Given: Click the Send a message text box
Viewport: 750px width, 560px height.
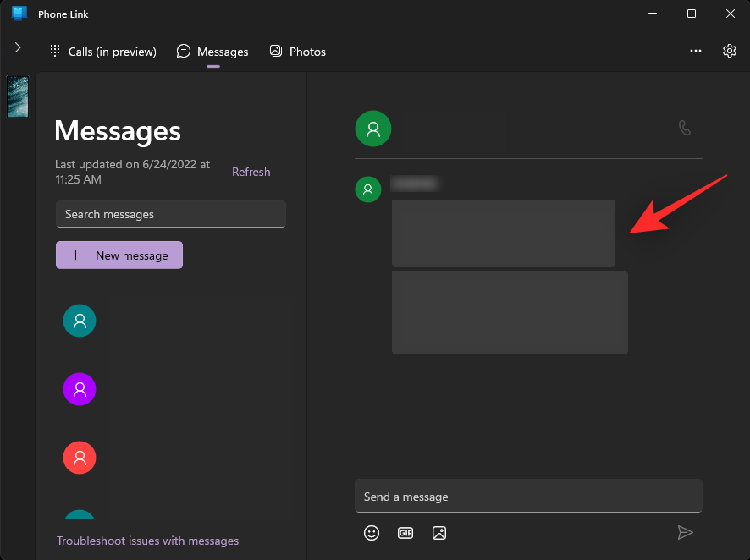Looking at the screenshot, I should [528, 496].
